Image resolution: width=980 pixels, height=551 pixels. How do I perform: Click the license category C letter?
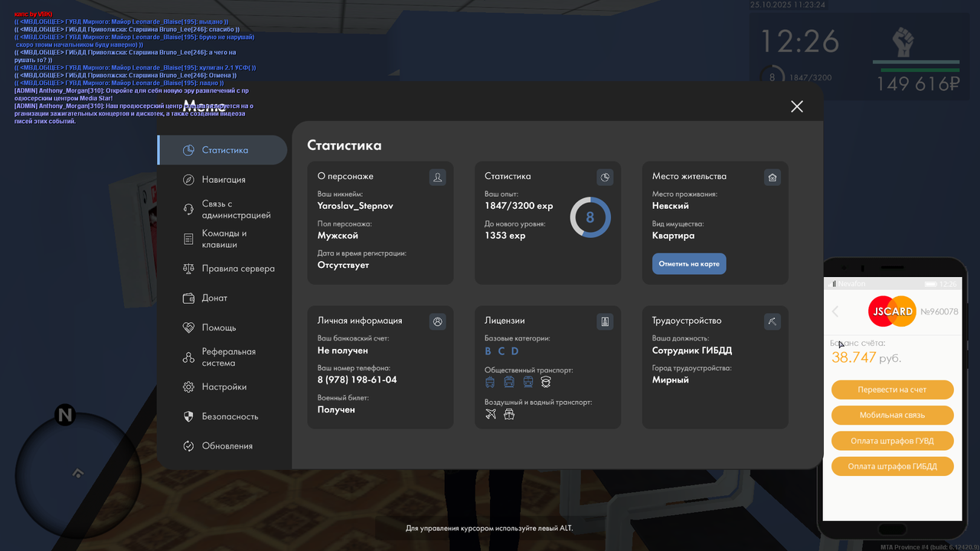coord(501,351)
